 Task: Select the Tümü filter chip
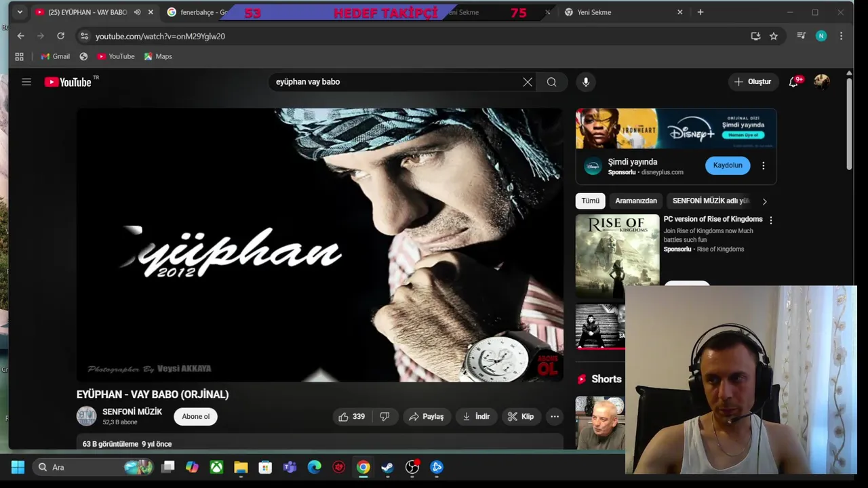590,201
